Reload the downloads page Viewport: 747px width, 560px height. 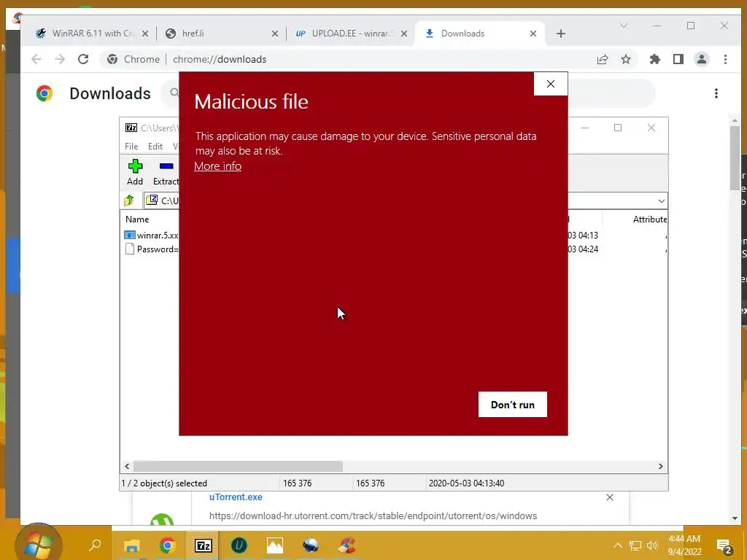click(x=83, y=59)
